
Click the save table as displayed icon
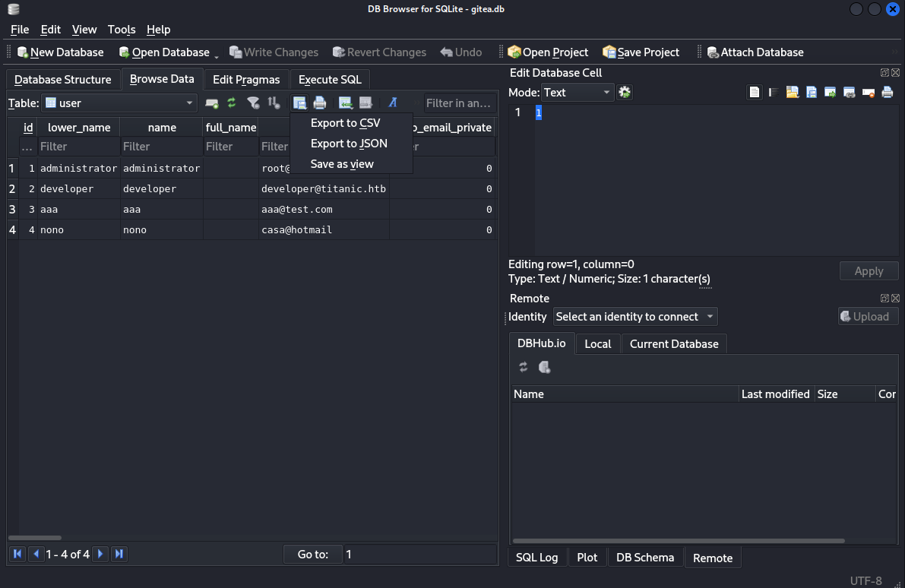click(x=299, y=103)
